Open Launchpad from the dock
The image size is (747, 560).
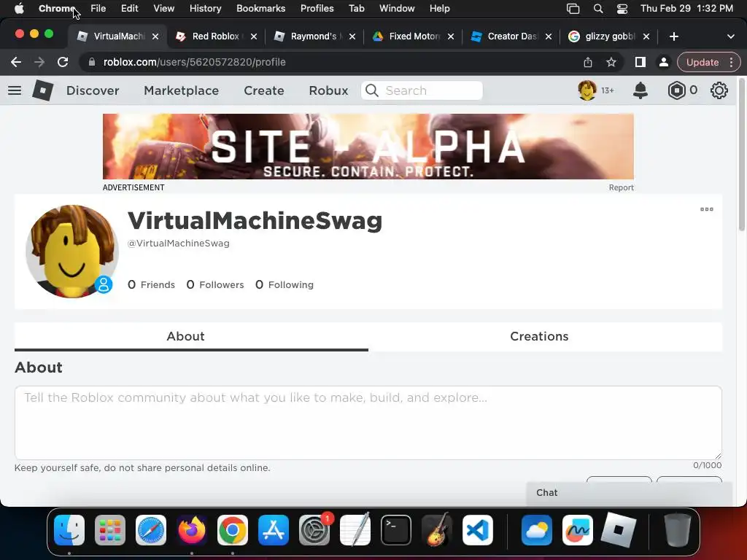click(110, 530)
